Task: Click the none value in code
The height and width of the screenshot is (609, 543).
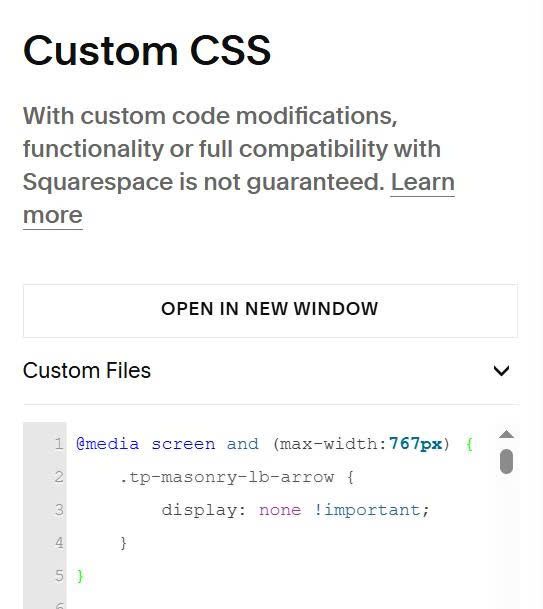Action: click(x=280, y=510)
